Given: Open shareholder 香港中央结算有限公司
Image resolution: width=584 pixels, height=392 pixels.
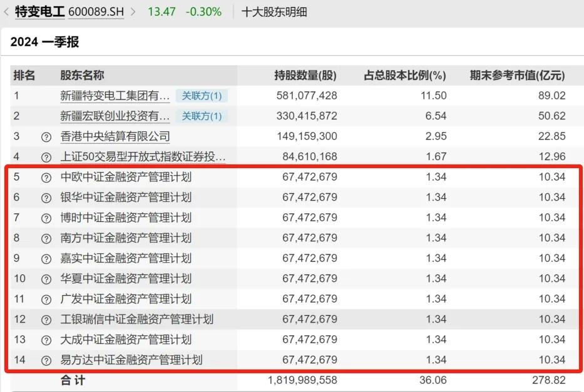Looking at the screenshot, I should click(115, 136).
